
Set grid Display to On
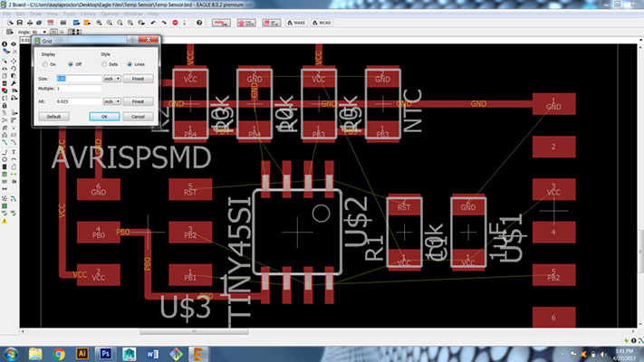(x=45, y=64)
